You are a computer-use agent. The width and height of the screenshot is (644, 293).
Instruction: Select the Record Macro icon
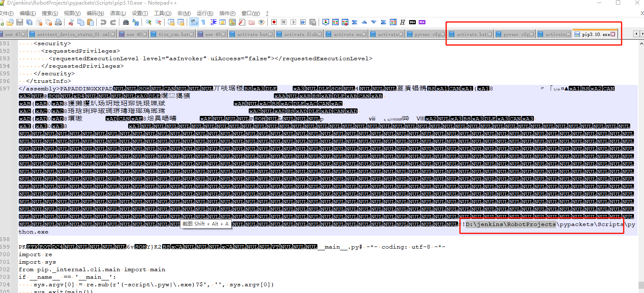tap(273, 22)
